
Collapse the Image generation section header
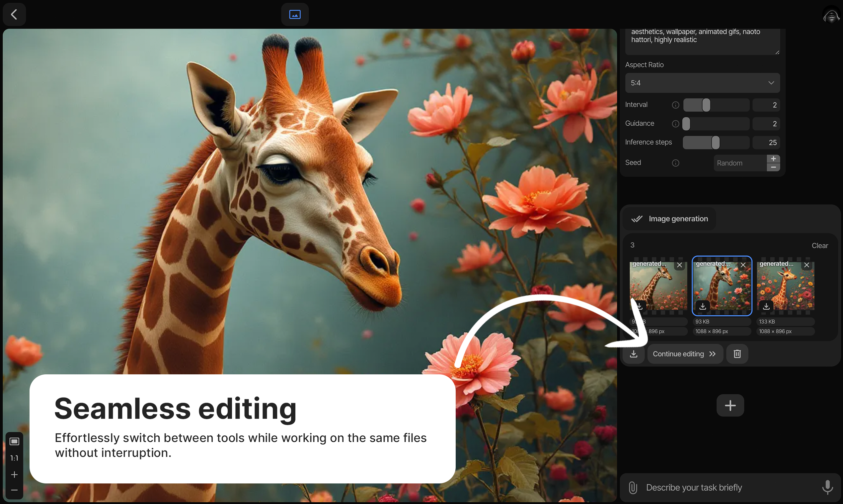[x=670, y=219]
